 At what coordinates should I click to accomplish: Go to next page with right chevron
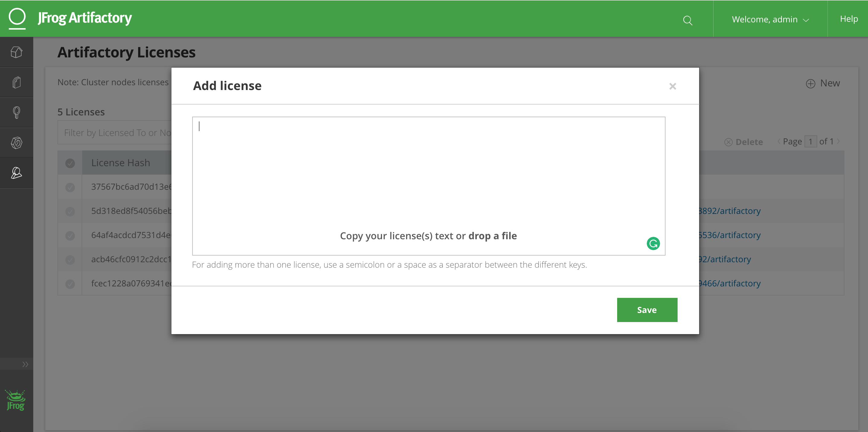click(838, 141)
